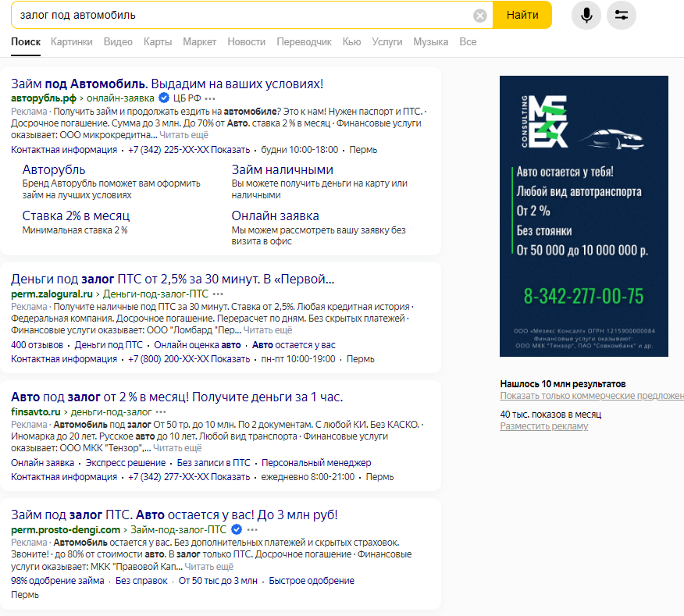Click the blue verified badge beside авторубль.рф
The height and width of the screenshot is (616, 684).
pyautogui.click(x=164, y=98)
